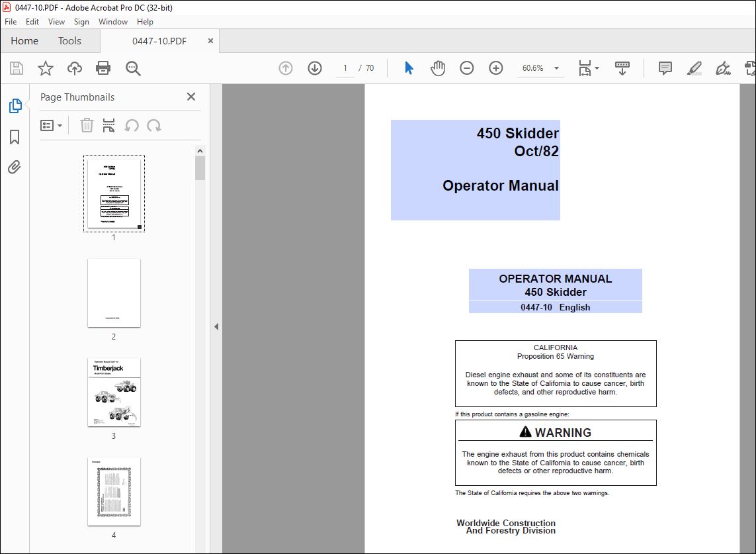This screenshot has width=756, height=554.
Task: Close the Page Thumbnails panel
Action: click(191, 97)
